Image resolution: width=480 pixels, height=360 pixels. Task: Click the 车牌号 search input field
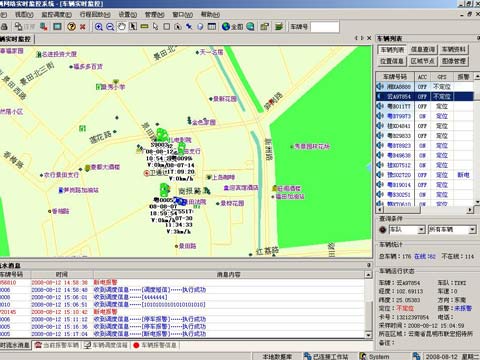tap(325, 27)
